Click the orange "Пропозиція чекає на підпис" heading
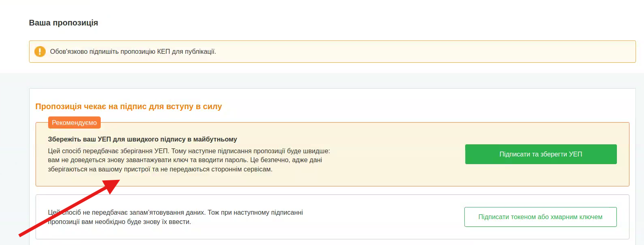 click(x=128, y=107)
